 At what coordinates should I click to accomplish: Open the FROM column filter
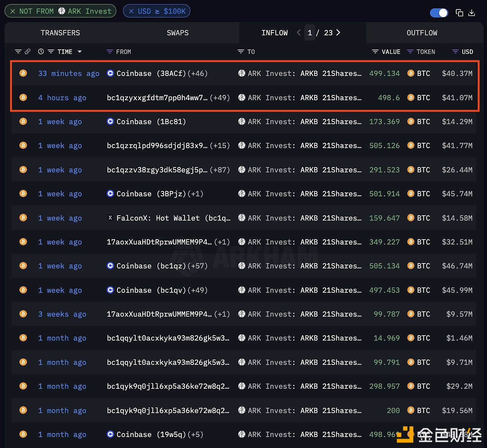[110, 52]
